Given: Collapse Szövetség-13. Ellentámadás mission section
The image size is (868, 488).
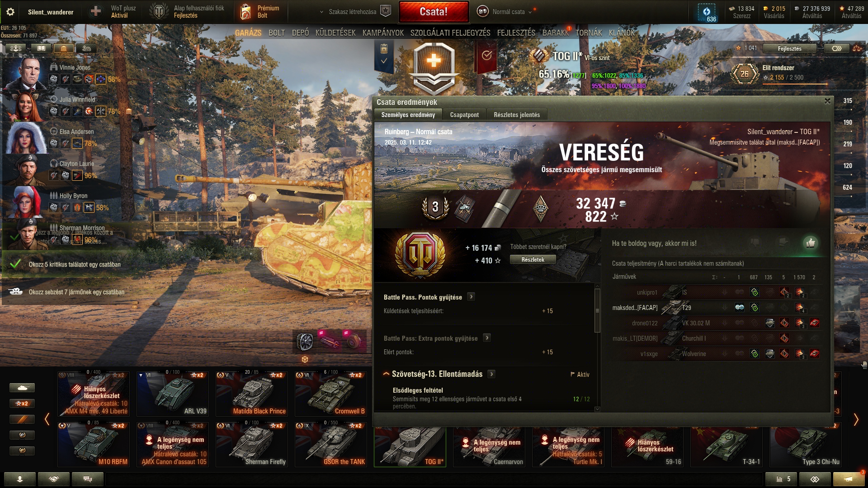Looking at the screenshot, I should click(x=387, y=374).
